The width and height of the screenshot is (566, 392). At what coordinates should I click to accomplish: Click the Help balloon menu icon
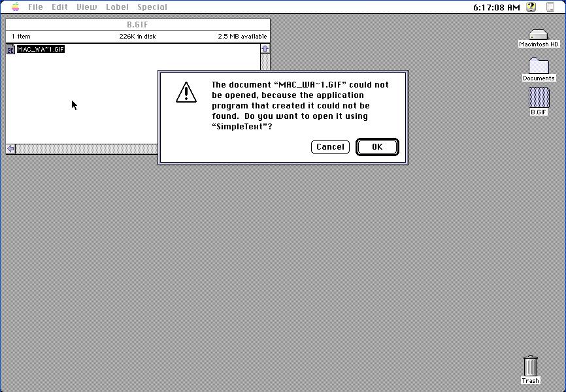[x=531, y=7]
